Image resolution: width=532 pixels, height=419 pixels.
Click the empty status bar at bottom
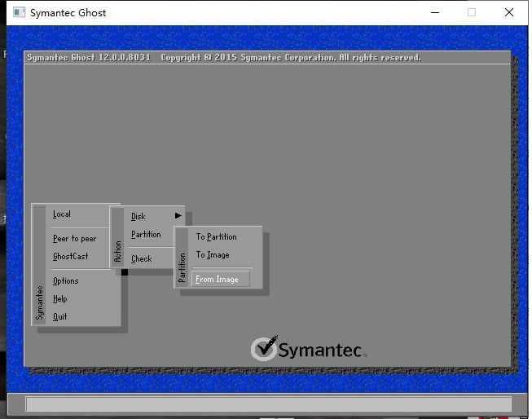pos(268,404)
